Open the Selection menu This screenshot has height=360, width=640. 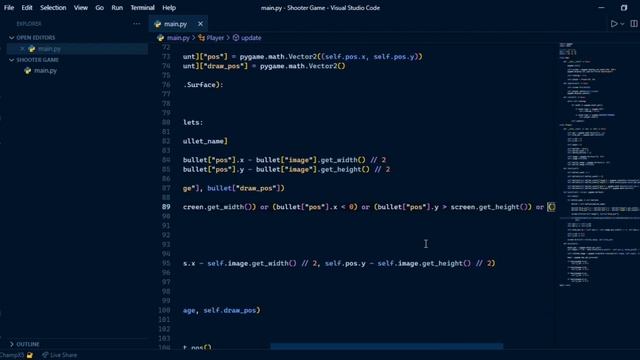coord(53,8)
